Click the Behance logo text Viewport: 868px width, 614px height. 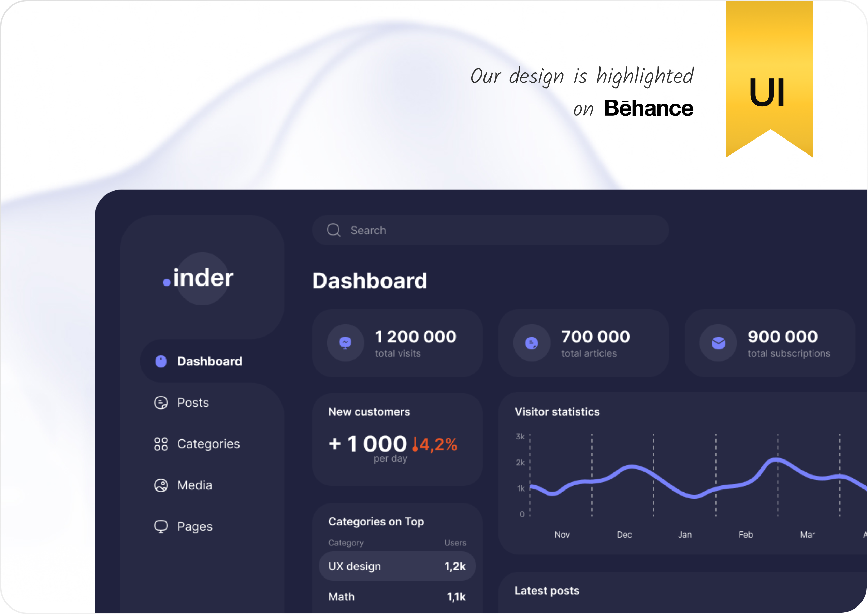tap(648, 108)
